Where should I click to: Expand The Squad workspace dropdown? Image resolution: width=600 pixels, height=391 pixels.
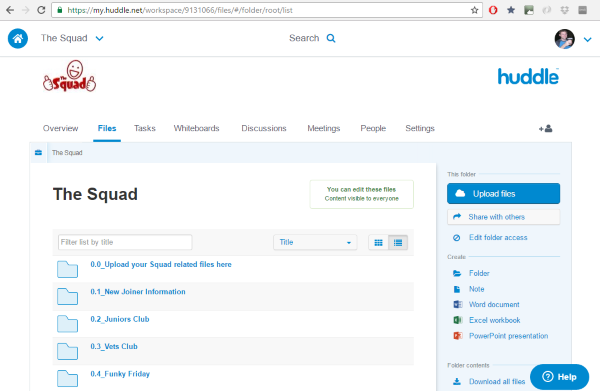(99, 38)
